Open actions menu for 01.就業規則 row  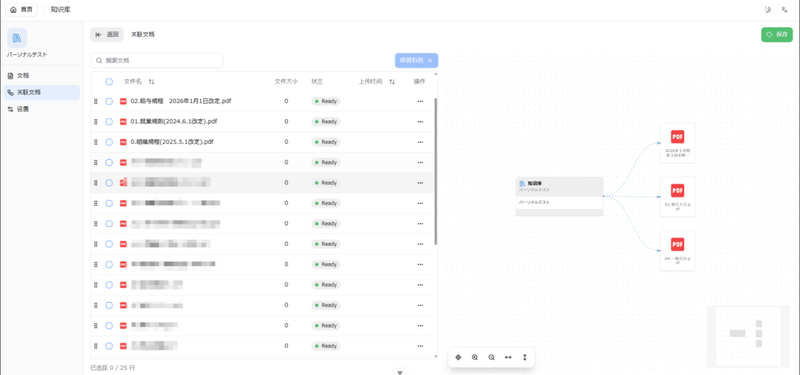tap(420, 122)
